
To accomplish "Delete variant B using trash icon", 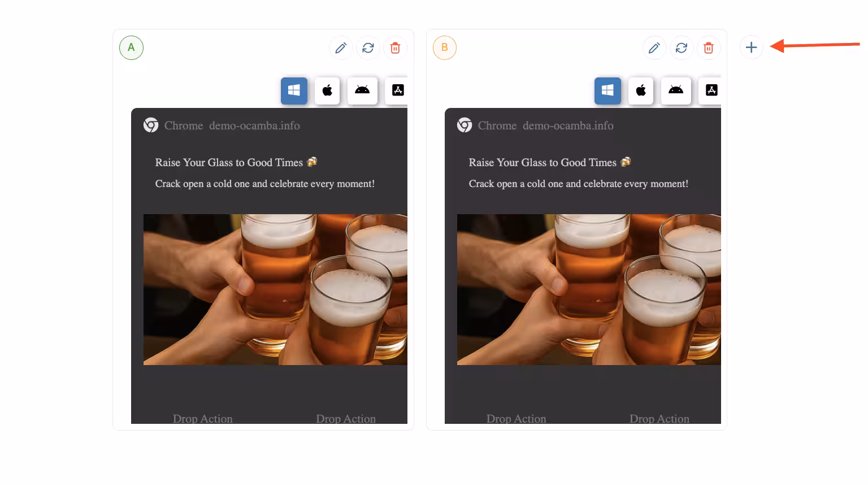I will (709, 48).
